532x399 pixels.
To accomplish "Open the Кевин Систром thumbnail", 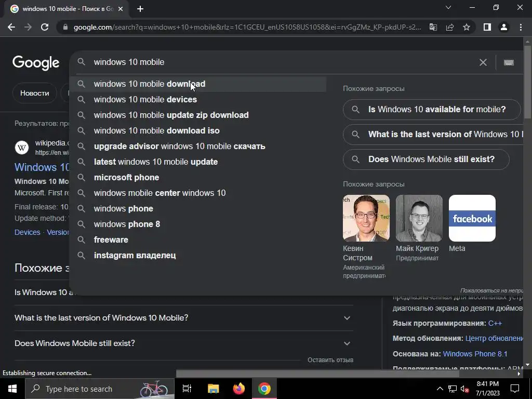I will [366, 218].
